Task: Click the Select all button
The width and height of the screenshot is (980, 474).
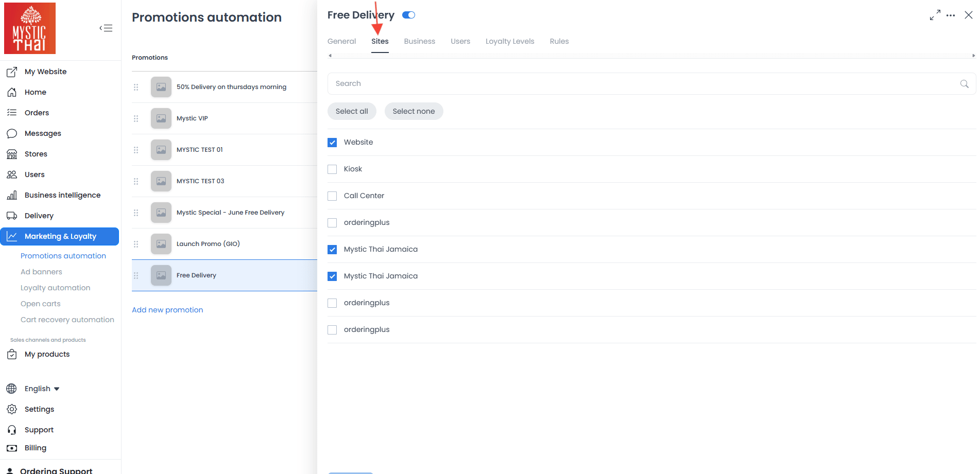Action: pyautogui.click(x=352, y=111)
